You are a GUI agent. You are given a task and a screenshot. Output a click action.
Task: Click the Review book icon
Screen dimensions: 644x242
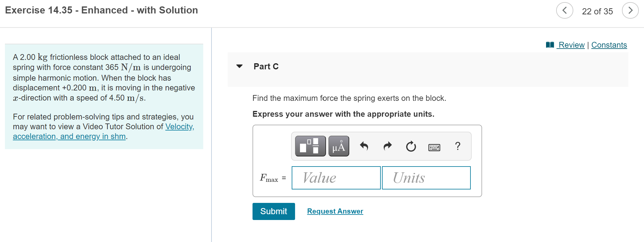(550, 44)
